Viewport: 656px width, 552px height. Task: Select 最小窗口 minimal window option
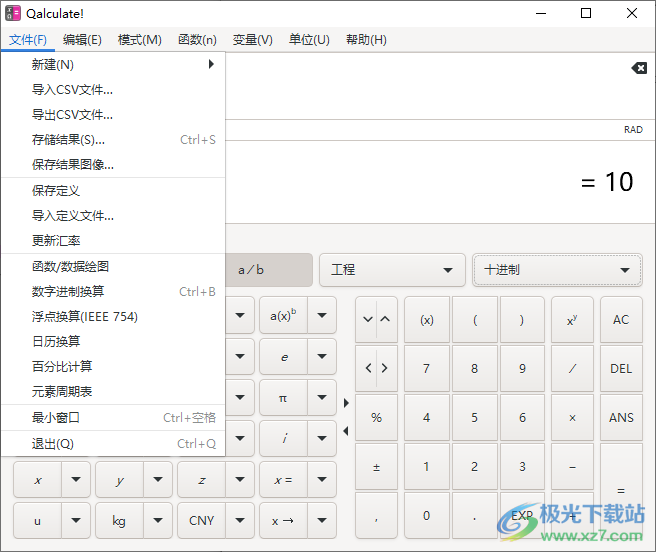coord(113,418)
